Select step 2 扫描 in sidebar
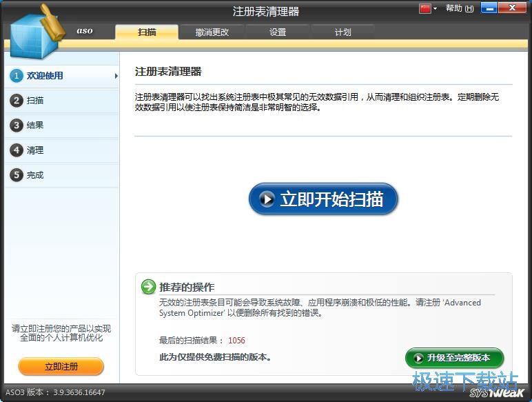 pos(62,101)
